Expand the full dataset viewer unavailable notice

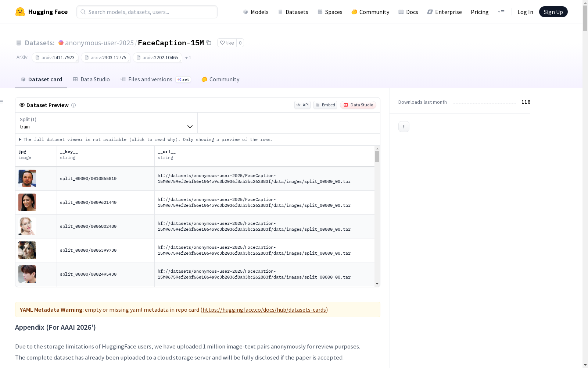(x=146, y=139)
